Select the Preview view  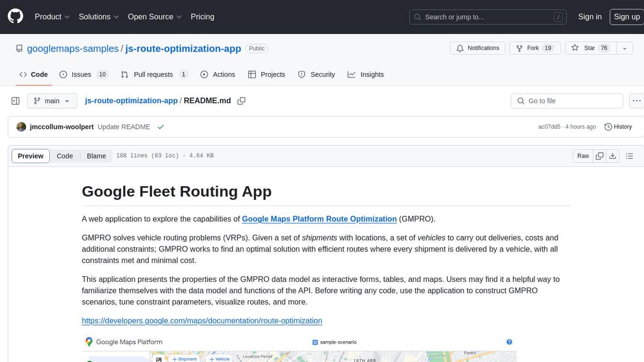(30, 156)
